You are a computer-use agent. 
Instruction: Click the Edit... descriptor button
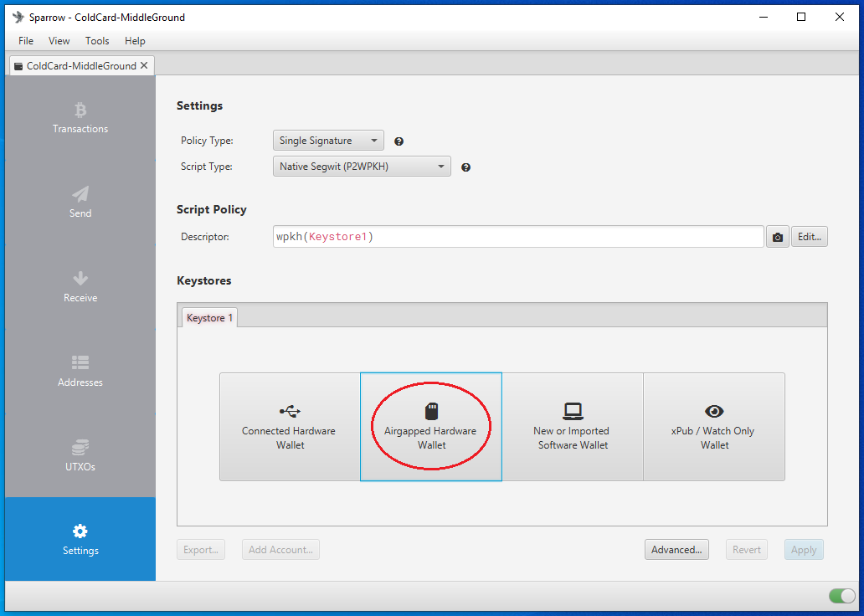tap(810, 237)
